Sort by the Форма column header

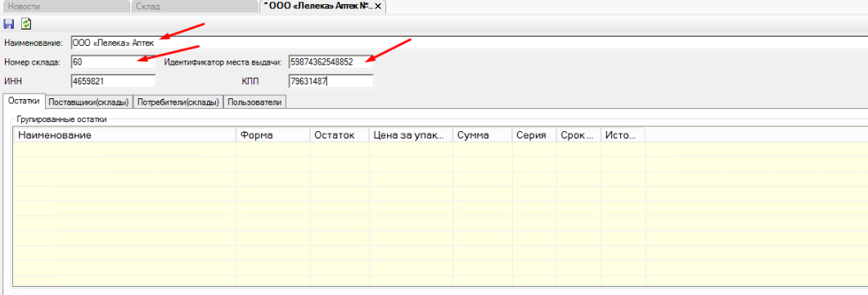(x=273, y=135)
